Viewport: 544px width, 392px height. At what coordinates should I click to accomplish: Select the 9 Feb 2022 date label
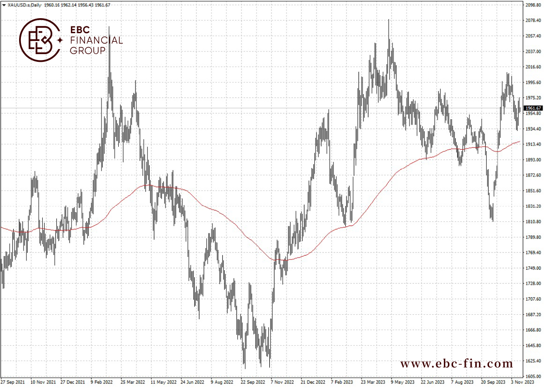click(101, 382)
